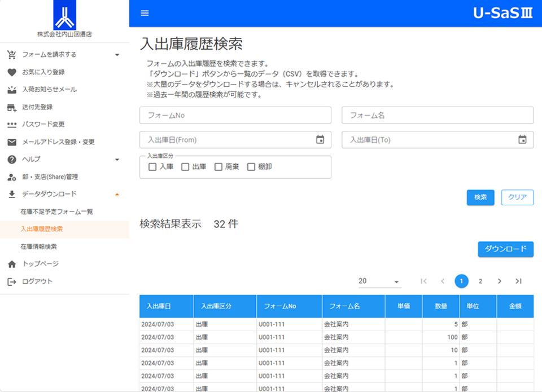Viewport: 542px width, 392px height.
Task: Open パスワード変更 menu item
Action: (x=64, y=125)
